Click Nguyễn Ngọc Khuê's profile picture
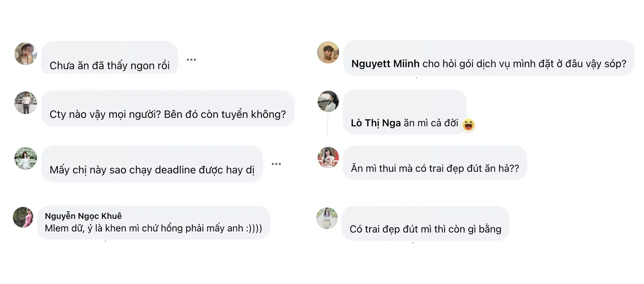The image size is (644, 284). (x=23, y=217)
